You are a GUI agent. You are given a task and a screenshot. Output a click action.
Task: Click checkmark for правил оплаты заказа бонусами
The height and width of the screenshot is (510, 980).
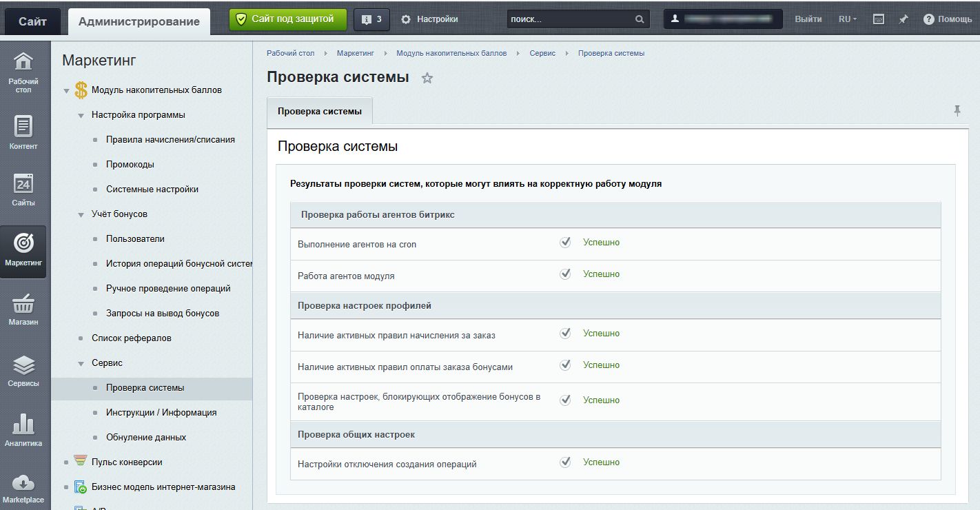click(565, 365)
